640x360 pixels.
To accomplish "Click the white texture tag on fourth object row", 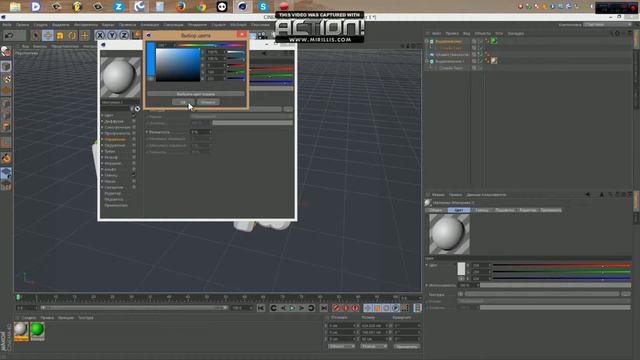I will click(x=494, y=61).
